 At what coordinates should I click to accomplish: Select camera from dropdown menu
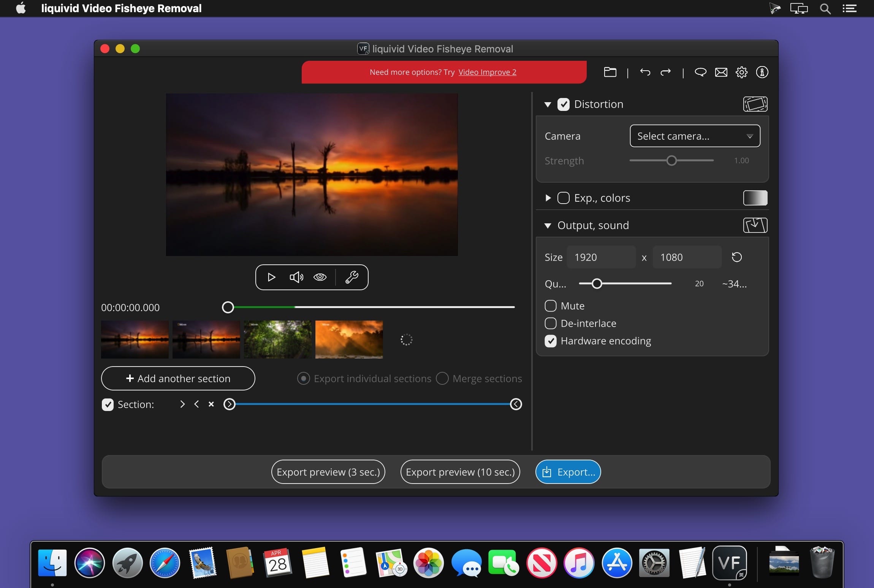(x=694, y=136)
